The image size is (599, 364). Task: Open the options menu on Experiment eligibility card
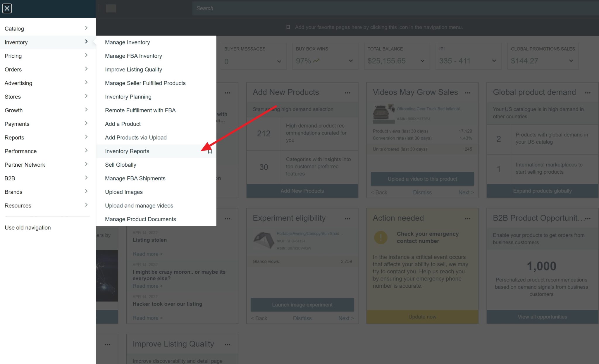pos(347,219)
